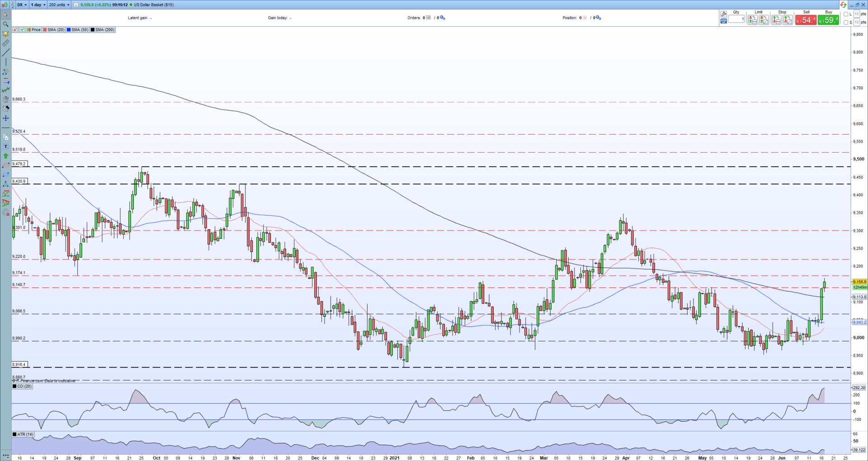Click the close-positions red X icon

pos(585,18)
